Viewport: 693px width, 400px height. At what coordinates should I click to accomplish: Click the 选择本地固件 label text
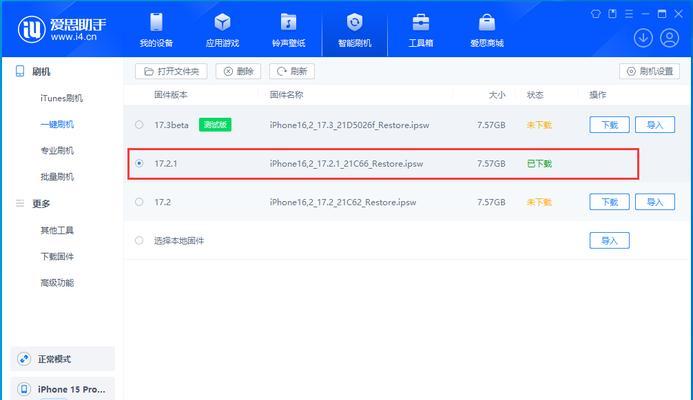pos(179,241)
